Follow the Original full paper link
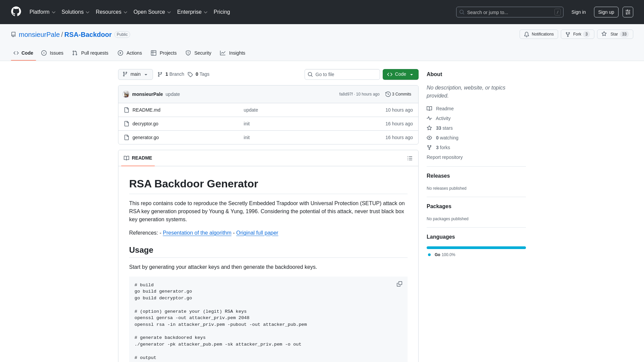The height and width of the screenshot is (362, 644). pos(257,233)
